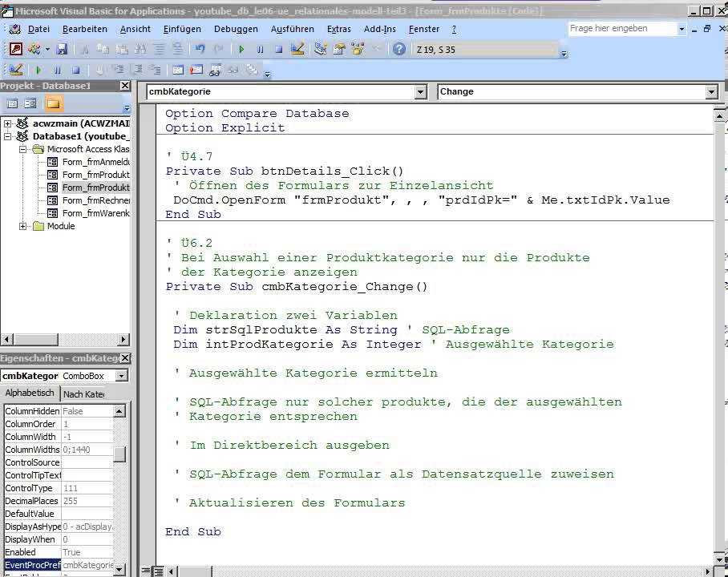The image size is (728, 577).
Task: Undo the last edit
Action: (200, 49)
